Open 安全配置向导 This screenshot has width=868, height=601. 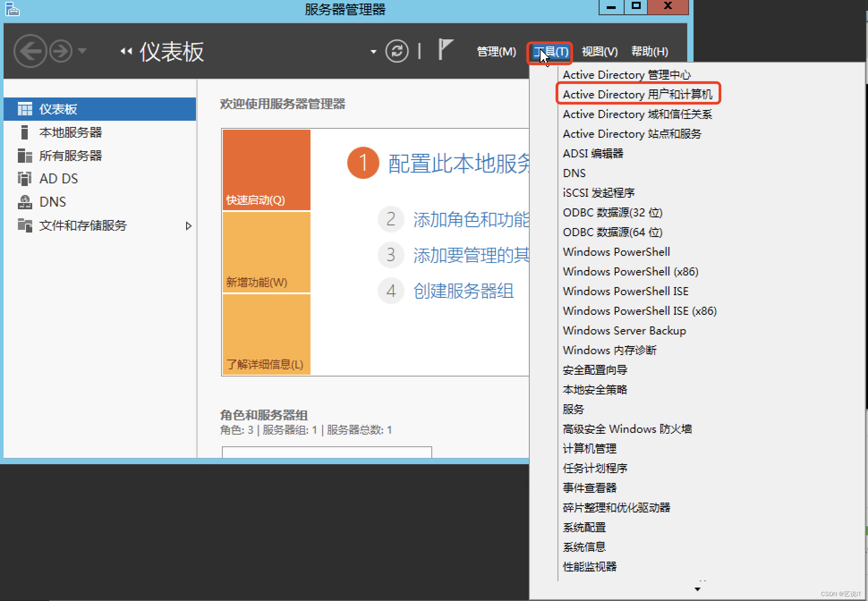click(x=595, y=370)
